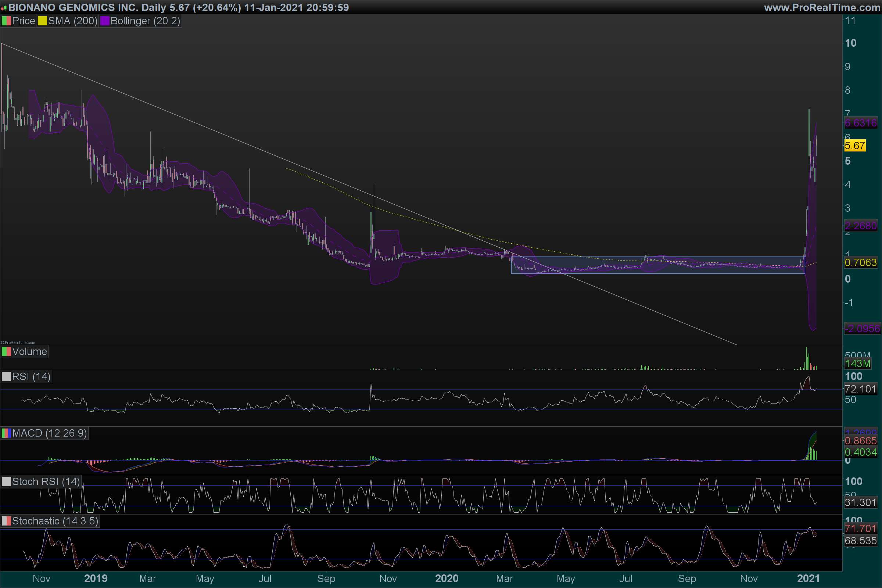Image resolution: width=882 pixels, height=588 pixels.
Task: Click the Price legend candle icon
Action: [6, 21]
